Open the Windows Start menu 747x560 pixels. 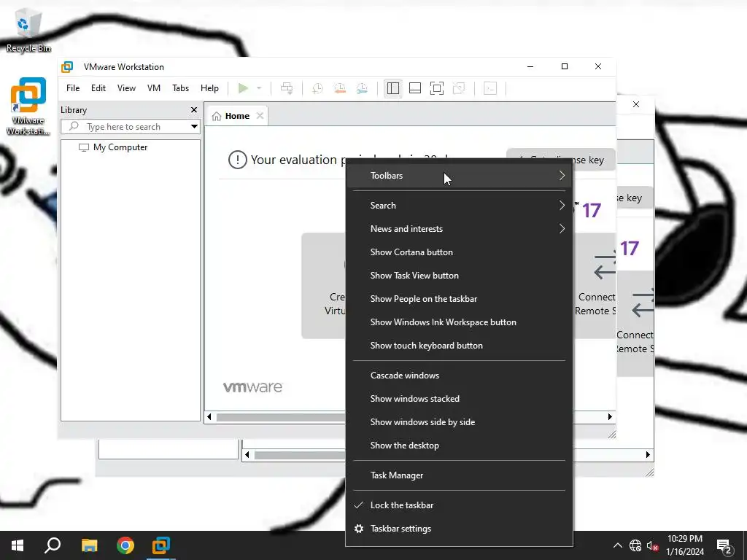tap(18, 545)
